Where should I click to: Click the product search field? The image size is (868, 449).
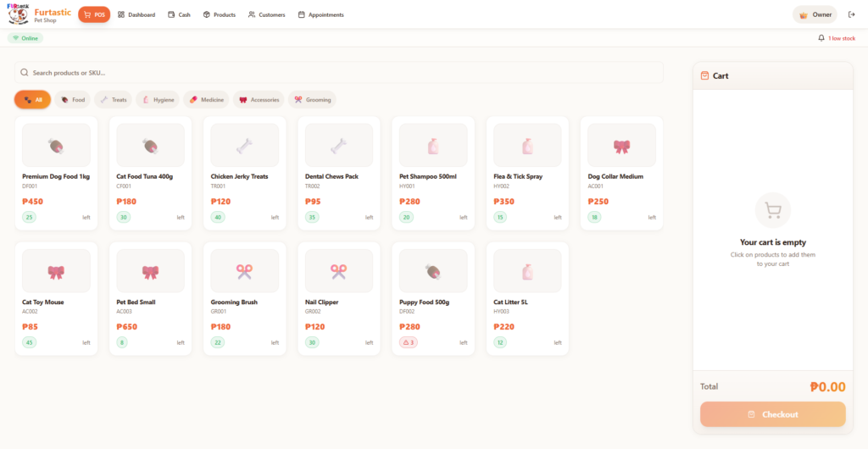(x=339, y=73)
